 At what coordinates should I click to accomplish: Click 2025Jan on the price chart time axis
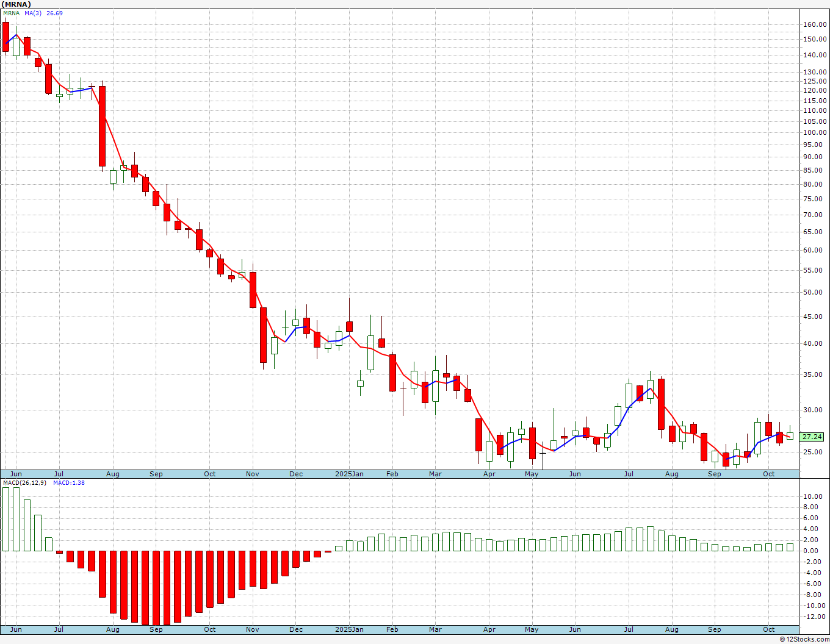point(350,474)
